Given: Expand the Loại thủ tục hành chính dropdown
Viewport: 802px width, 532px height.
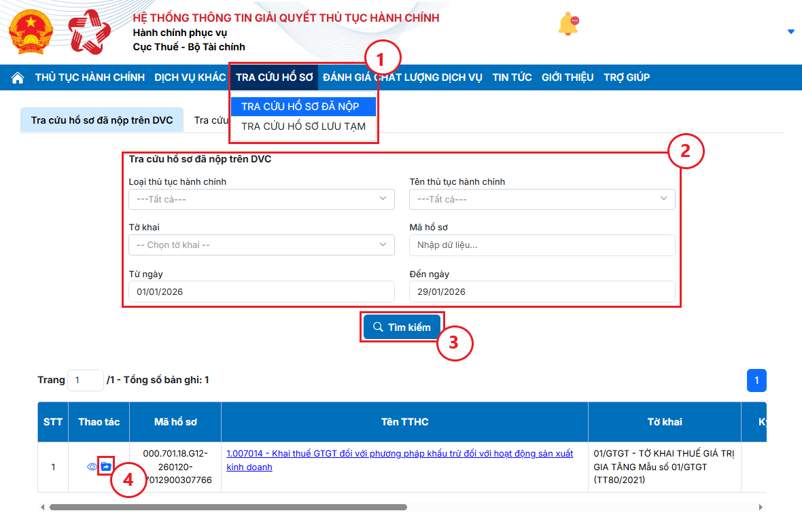Looking at the screenshot, I should coord(261,199).
